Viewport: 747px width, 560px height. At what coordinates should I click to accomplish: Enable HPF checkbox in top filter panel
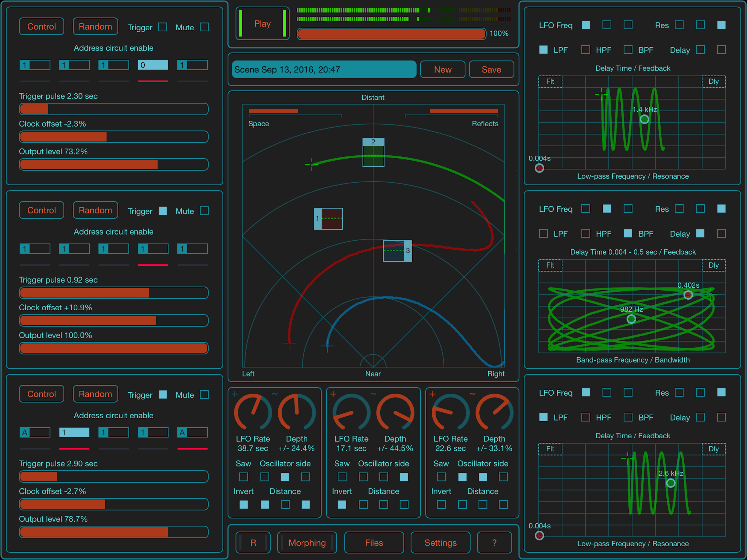(586, 50)
